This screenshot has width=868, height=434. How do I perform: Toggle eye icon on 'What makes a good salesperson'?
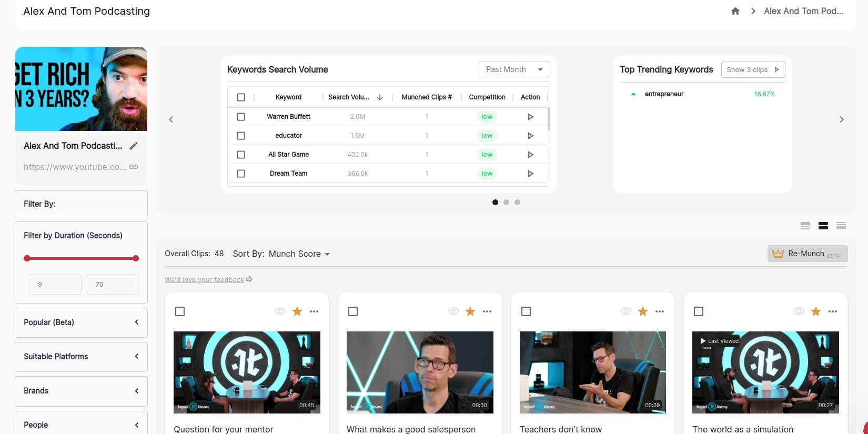pos(453,311)
